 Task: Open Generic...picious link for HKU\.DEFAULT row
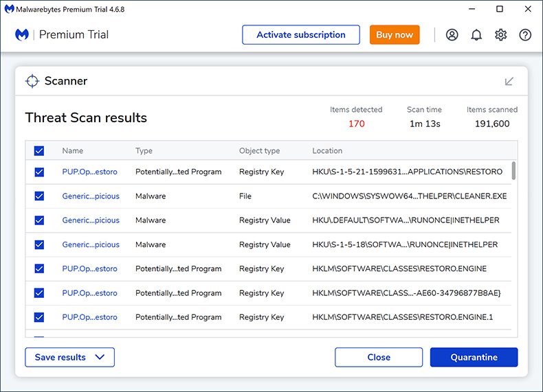(x=91, y=220)
